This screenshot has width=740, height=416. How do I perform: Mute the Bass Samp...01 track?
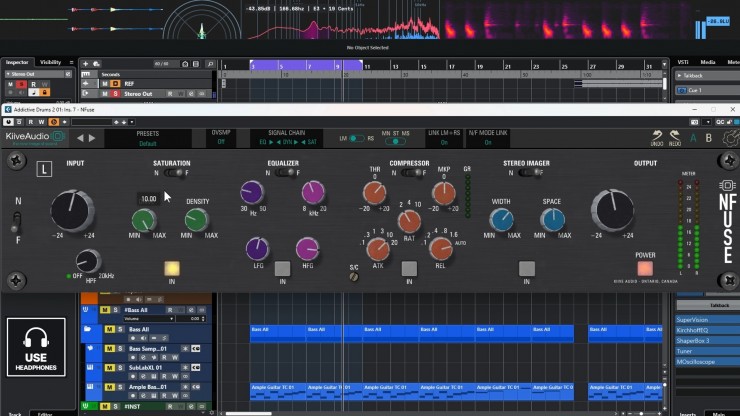pos(109,348)
